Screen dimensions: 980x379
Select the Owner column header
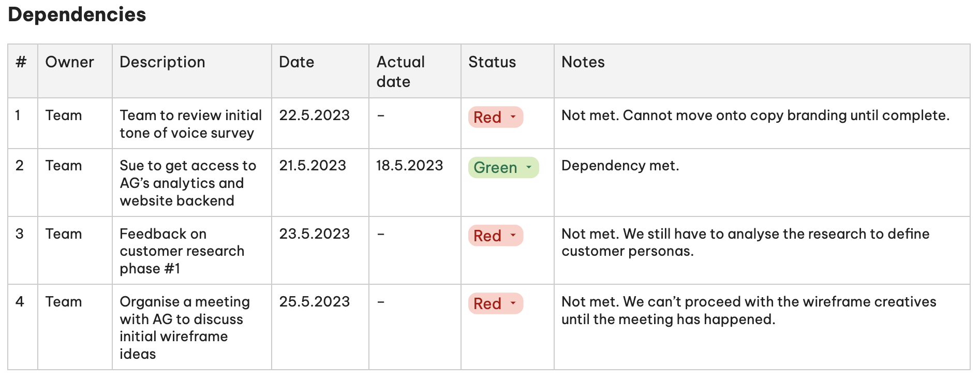69,62
